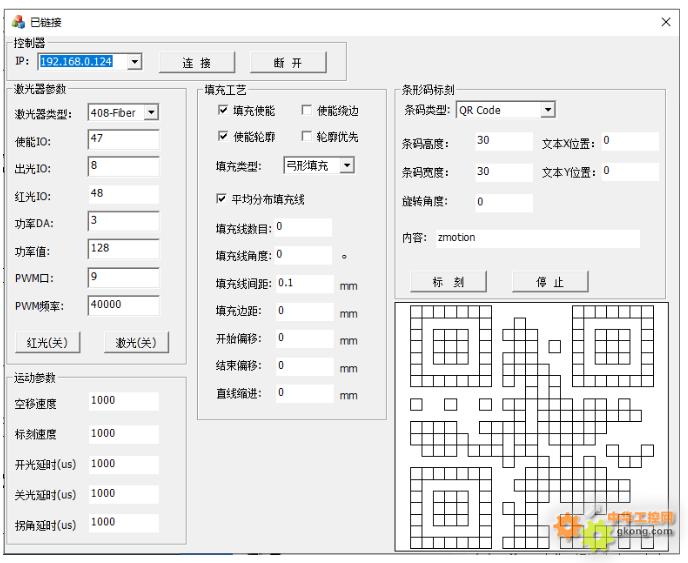
Task: Click the 出光IO input field
Action: [123, 167]
